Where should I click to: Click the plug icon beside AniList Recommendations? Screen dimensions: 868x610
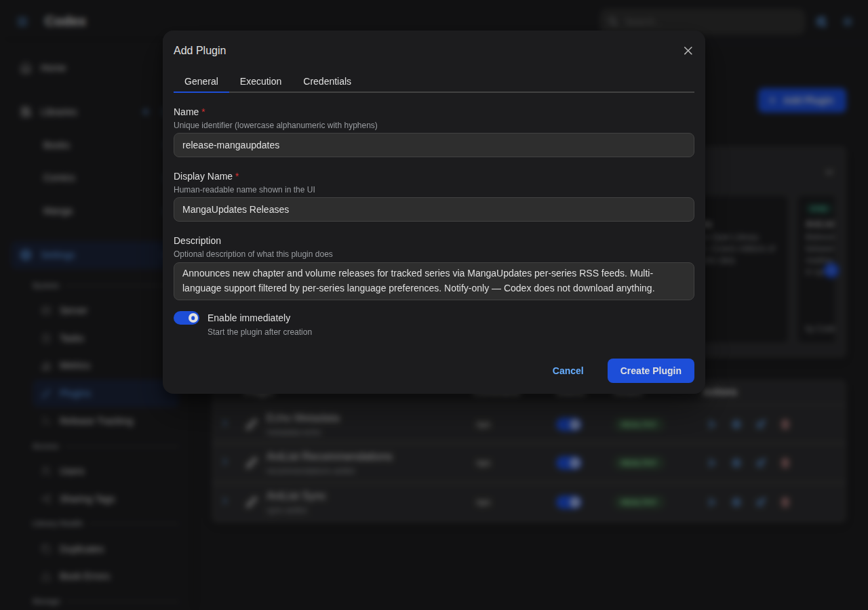pos(252,463)
